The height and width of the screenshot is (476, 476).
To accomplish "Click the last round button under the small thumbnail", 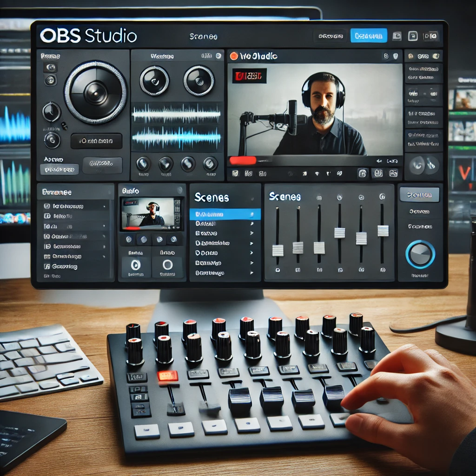I will point(174,239).
